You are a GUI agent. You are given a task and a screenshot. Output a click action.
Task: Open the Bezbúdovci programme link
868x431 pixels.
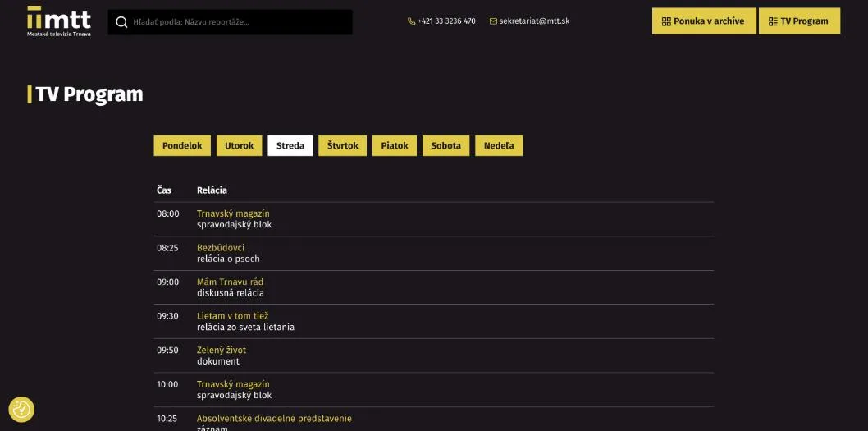pyautogui.click(x=221, y=248)
